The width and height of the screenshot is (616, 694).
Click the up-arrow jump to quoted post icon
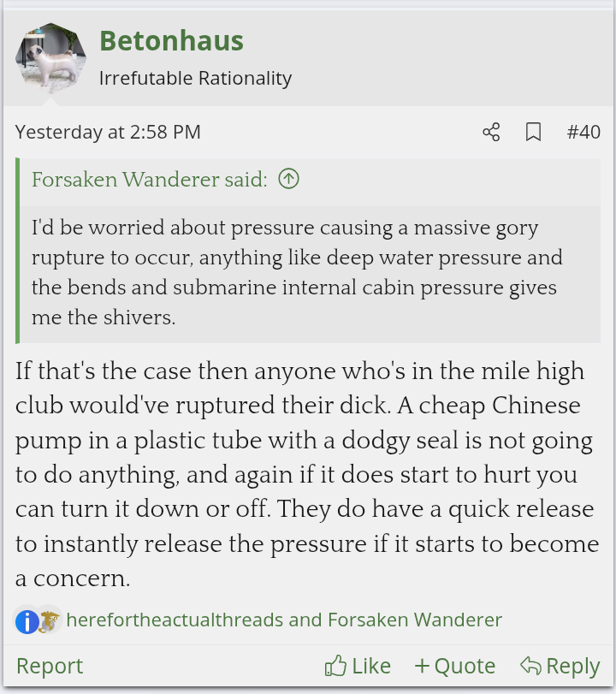[289, 179]
